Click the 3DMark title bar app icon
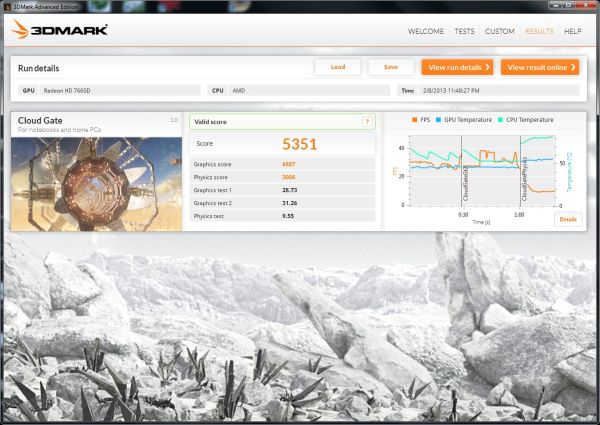Viewport: 600px width, 425px height. pyautogui.click(x=8, y=6)
